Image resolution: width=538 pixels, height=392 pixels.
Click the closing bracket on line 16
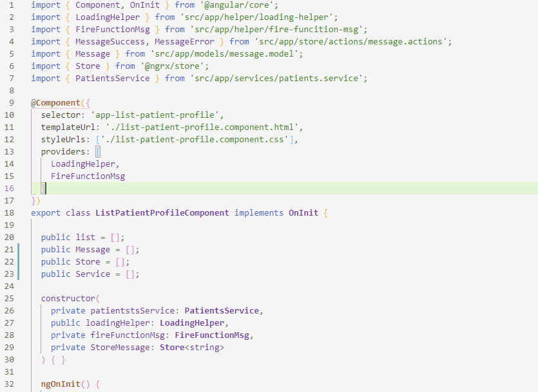pos(43,189)
